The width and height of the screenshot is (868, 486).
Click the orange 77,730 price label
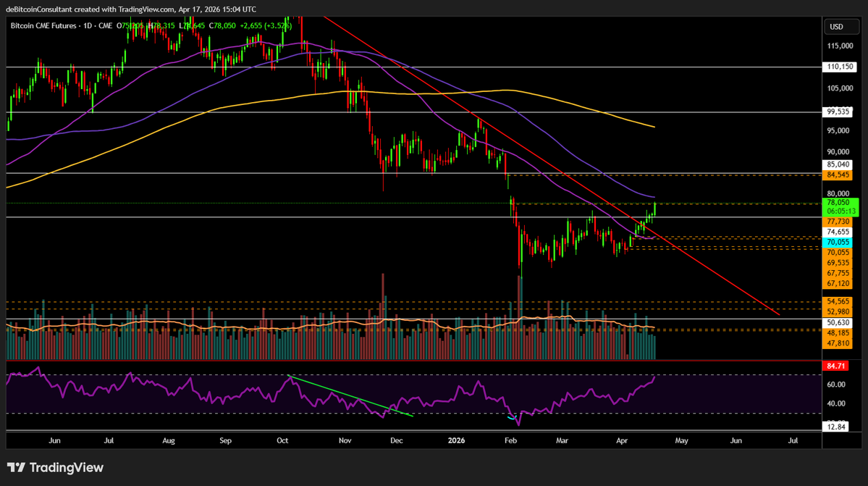[838, 222]
